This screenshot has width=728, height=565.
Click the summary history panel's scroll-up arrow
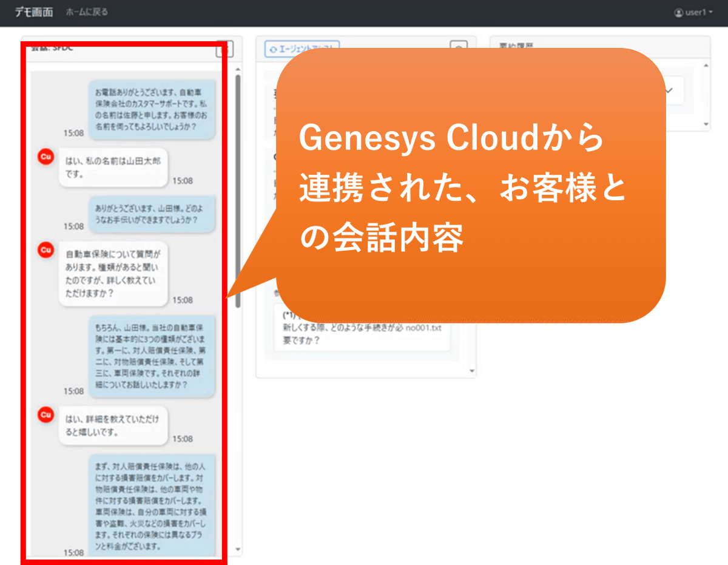tap(706, 66)
